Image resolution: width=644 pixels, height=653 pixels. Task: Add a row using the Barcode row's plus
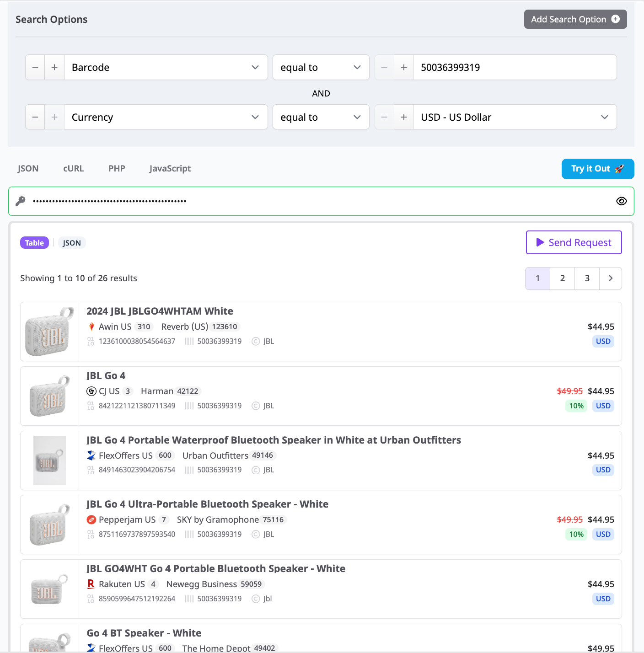(x=54, y=67)
